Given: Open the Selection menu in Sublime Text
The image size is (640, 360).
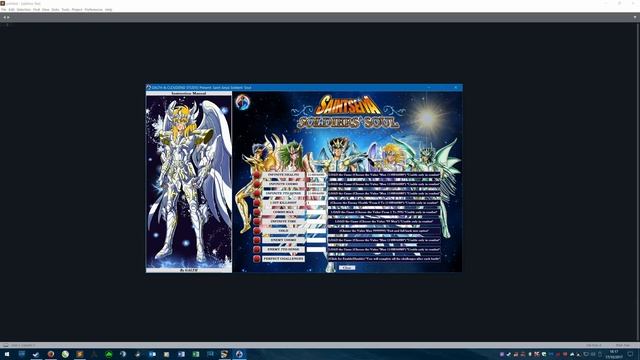Looking at the screenshot, I should (x=24, y=9).
